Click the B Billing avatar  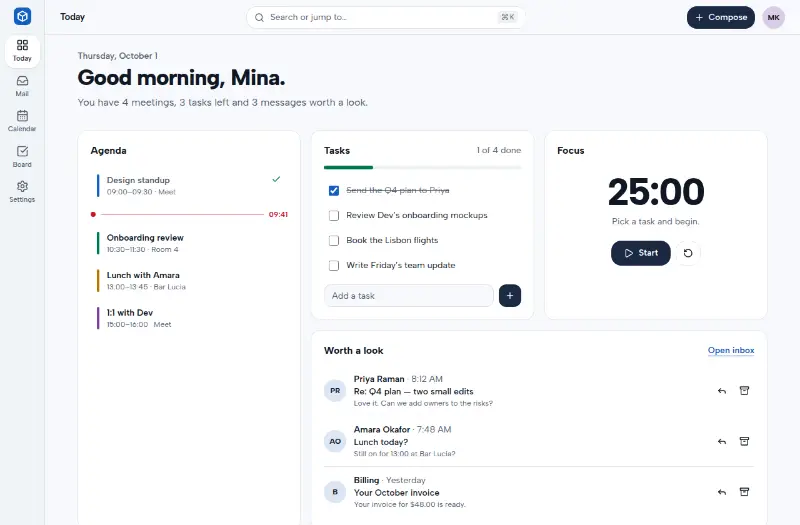[x=335, y=492]
